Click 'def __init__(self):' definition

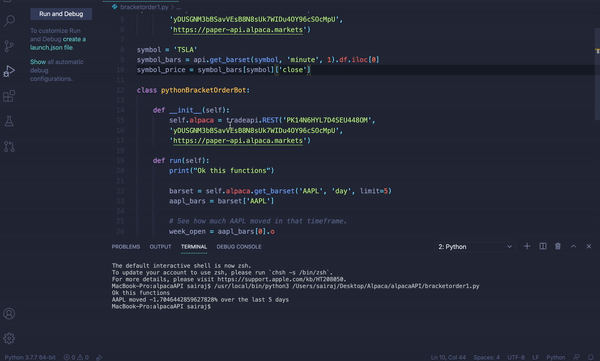(x=191, y=110)
